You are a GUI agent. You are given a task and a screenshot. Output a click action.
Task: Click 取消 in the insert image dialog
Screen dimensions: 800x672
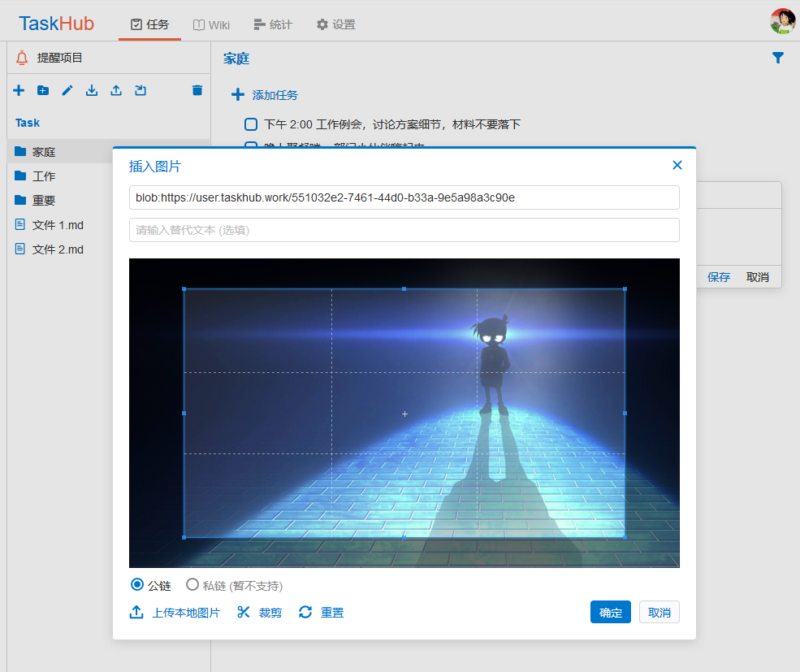click(659, 612)
